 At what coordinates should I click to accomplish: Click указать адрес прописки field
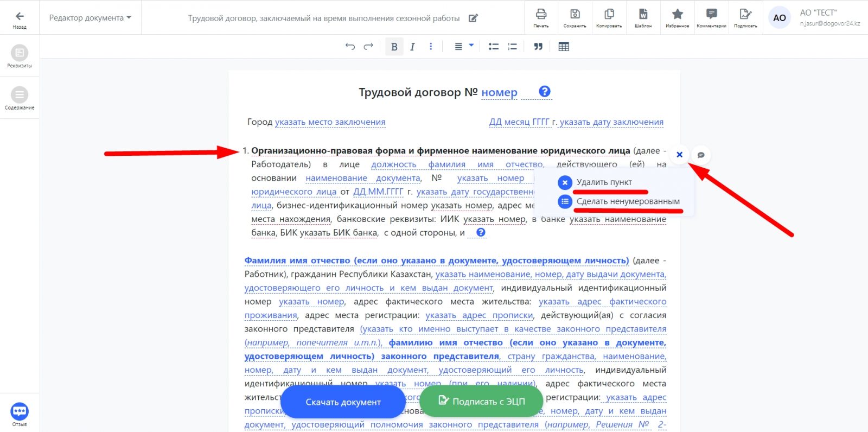pyautogui.click(x=479, y=315)
